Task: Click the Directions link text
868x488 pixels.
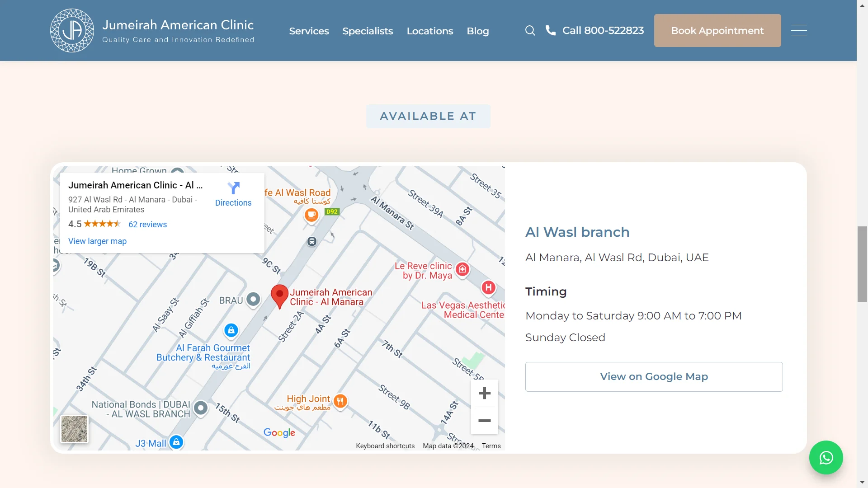Action: tap(233, 203)
